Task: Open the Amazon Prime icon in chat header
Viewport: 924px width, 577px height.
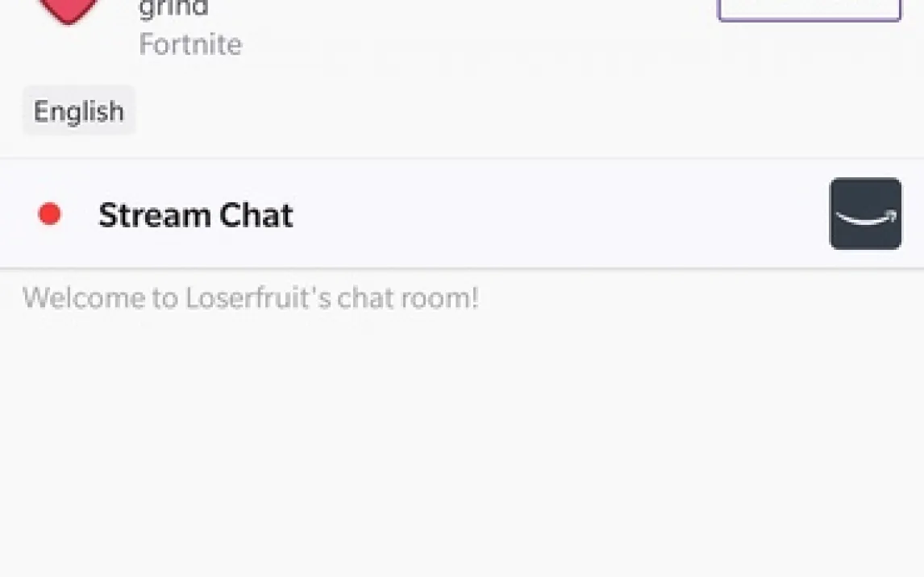Action: [x=865, y=214]
